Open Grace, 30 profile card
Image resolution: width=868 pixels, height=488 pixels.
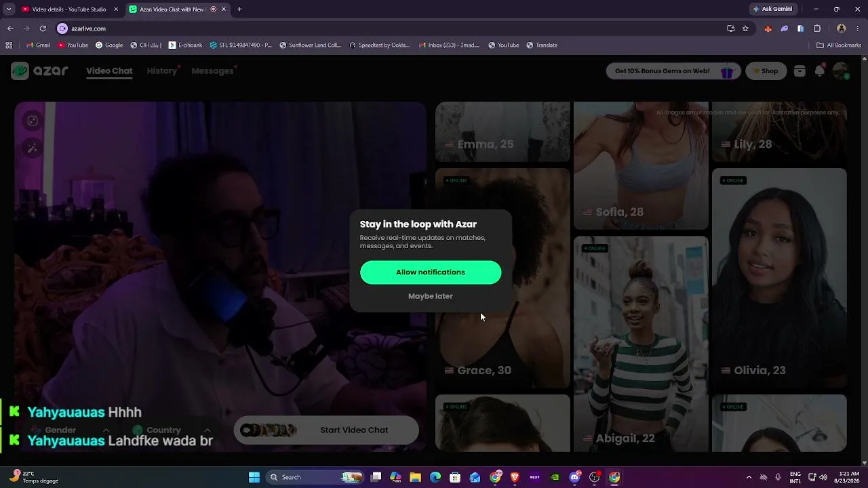502,278
